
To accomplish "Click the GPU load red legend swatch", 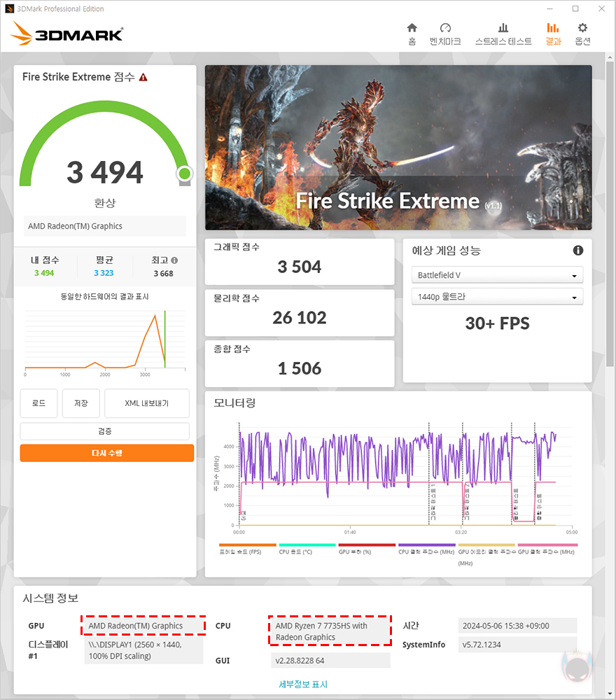I will point(367,545).
